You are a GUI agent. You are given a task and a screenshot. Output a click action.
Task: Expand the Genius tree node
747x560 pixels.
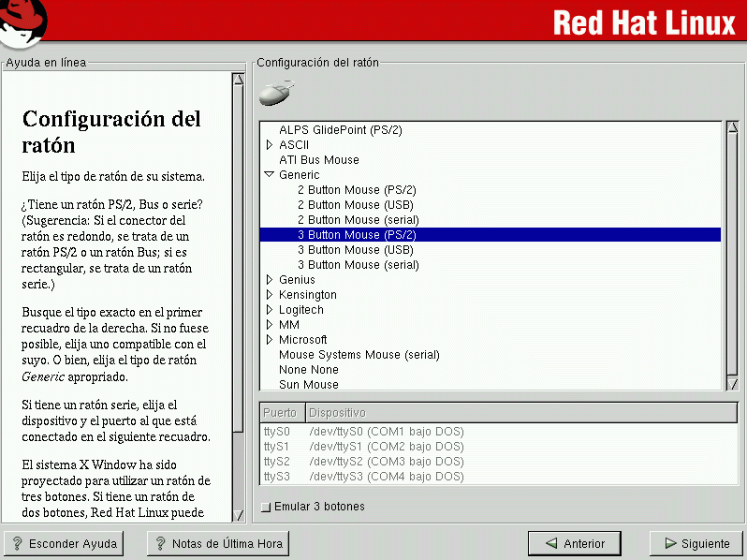[269, 280]
